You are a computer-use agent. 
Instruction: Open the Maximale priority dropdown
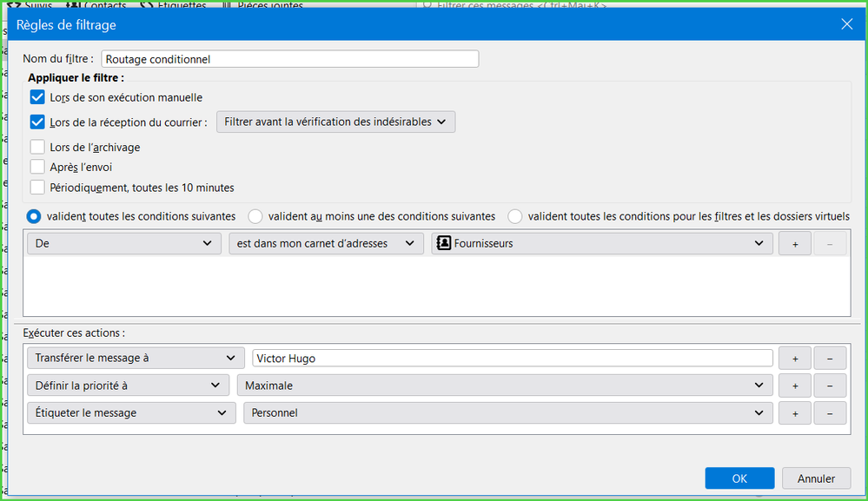click(x=504, y=386)
